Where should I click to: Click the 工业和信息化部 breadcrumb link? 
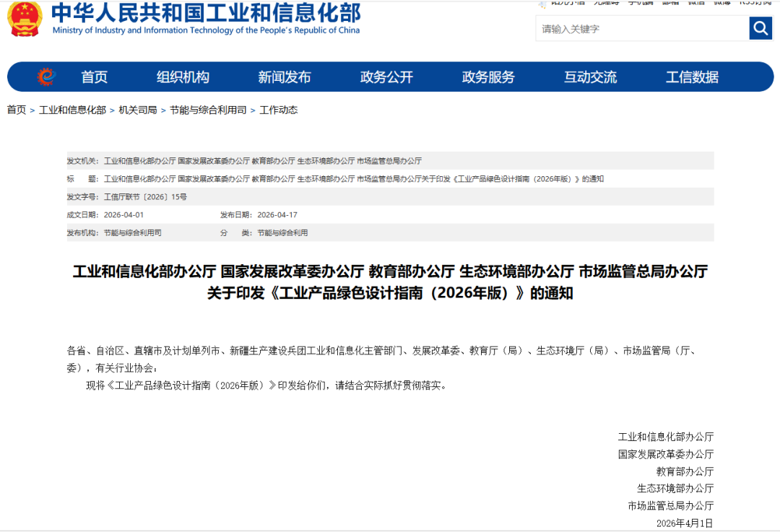[73, 110]
